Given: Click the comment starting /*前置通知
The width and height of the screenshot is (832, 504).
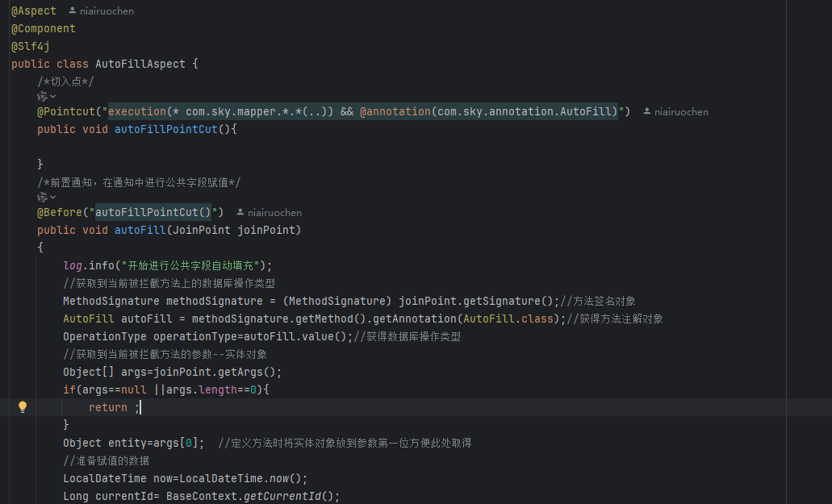Looking at the screenshot, I should (139, 182).
